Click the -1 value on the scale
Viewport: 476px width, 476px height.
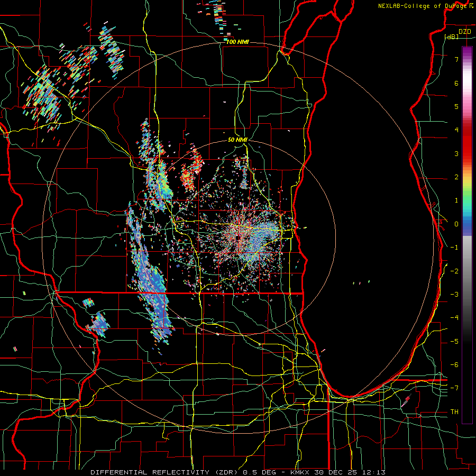[454, 248]
